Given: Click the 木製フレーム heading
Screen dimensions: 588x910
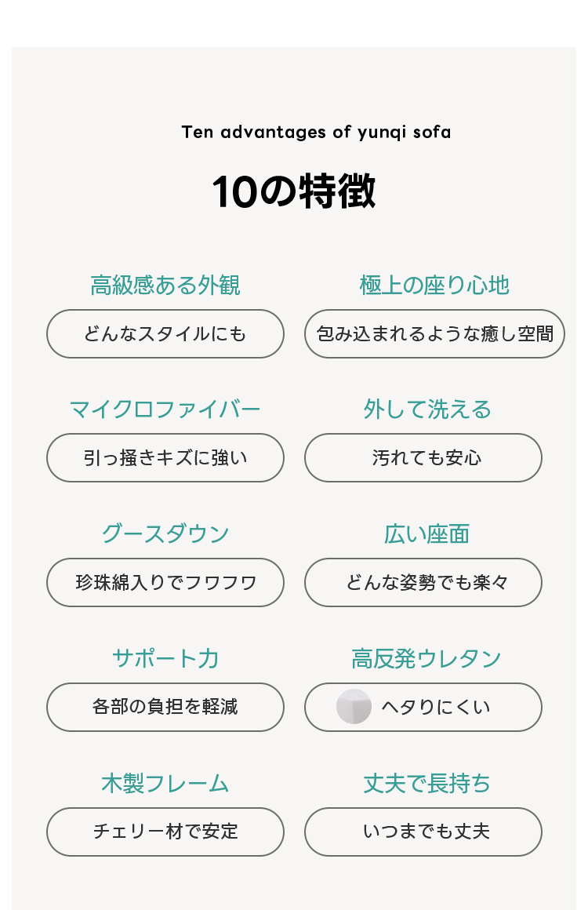Looking at the screenshot, I should tap(165, 783).
